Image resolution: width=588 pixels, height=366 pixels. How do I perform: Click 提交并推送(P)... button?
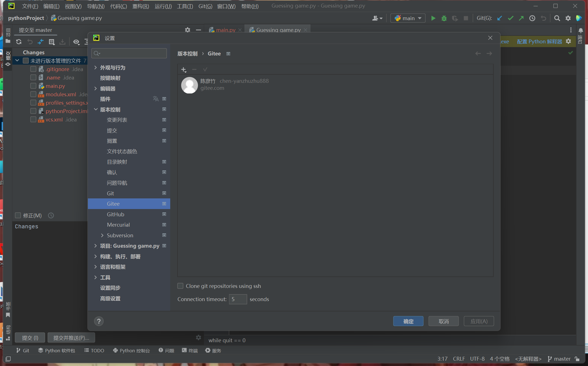click(x=71, y=338)
